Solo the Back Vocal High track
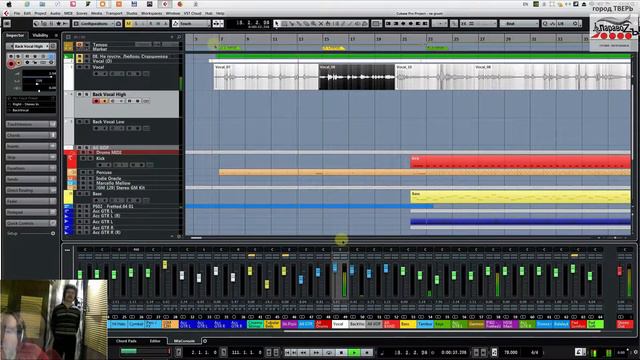This screenshot has width=640, height=360. [x=87, y=94]
